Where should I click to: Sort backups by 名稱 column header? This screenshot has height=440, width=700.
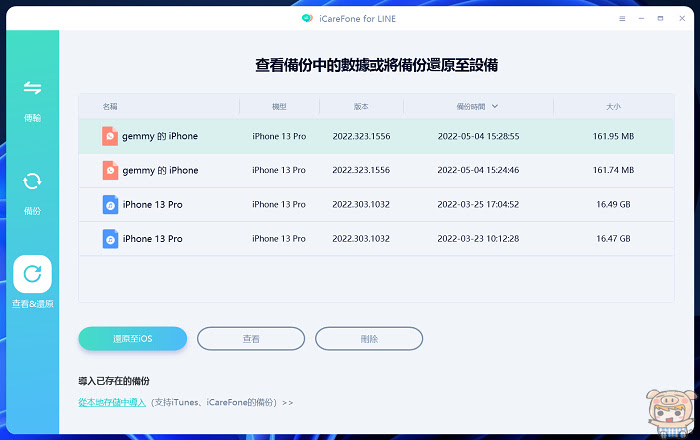[110, 107]
